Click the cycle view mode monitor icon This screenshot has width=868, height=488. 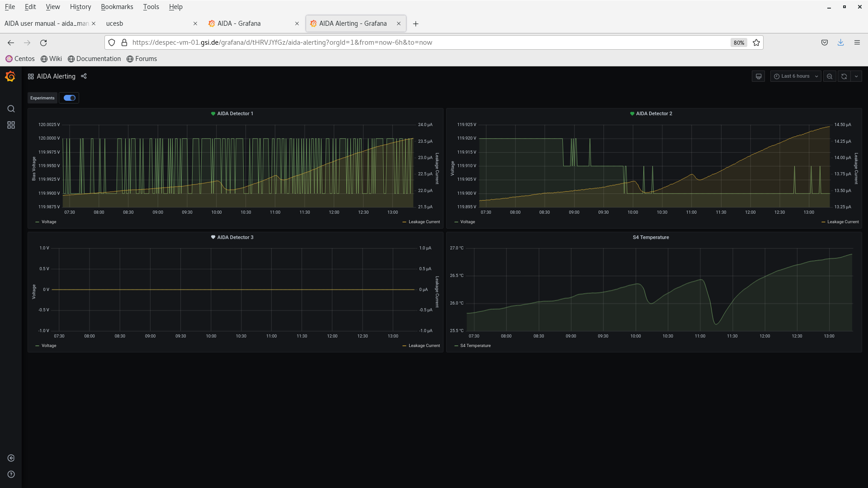759,76
